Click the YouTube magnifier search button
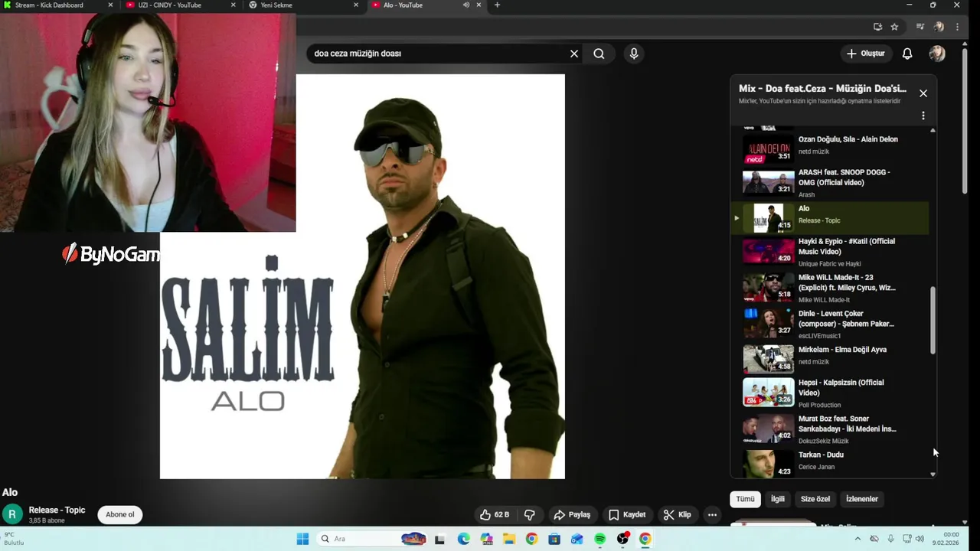The height and width of the screenshot is (551, 980). click(x=599, y=54)
